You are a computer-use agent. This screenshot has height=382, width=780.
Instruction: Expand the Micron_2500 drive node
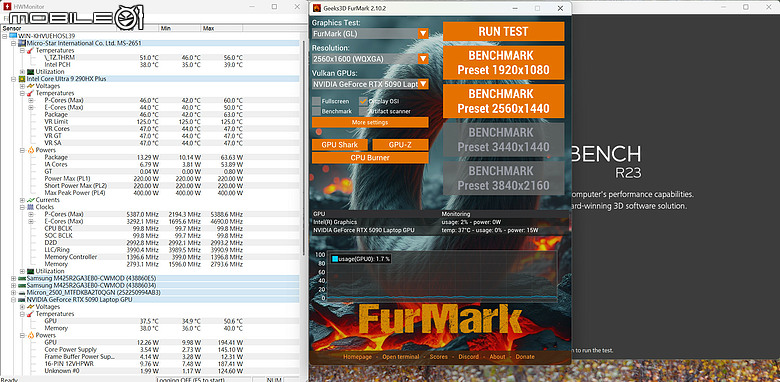(x=13, y=292)
